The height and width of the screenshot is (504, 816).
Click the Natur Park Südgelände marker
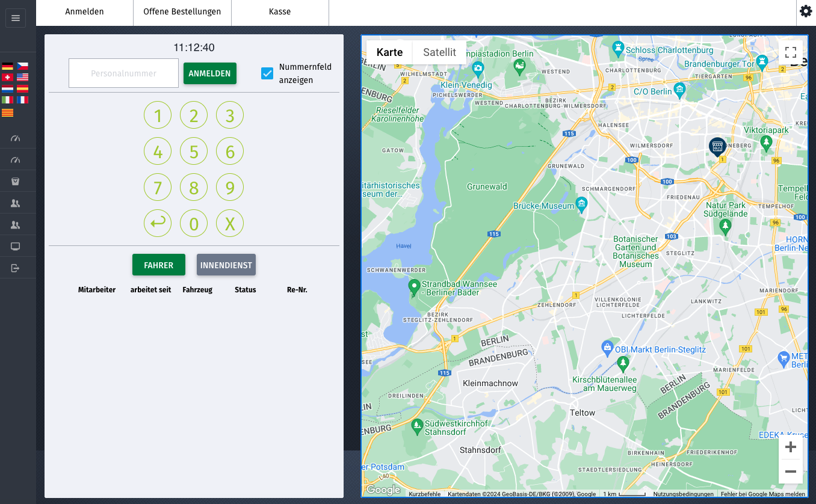726,226
